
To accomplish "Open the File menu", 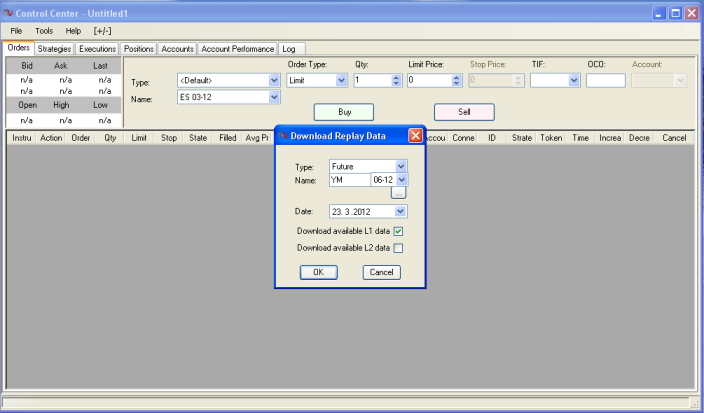I will [x=17, y=31].
